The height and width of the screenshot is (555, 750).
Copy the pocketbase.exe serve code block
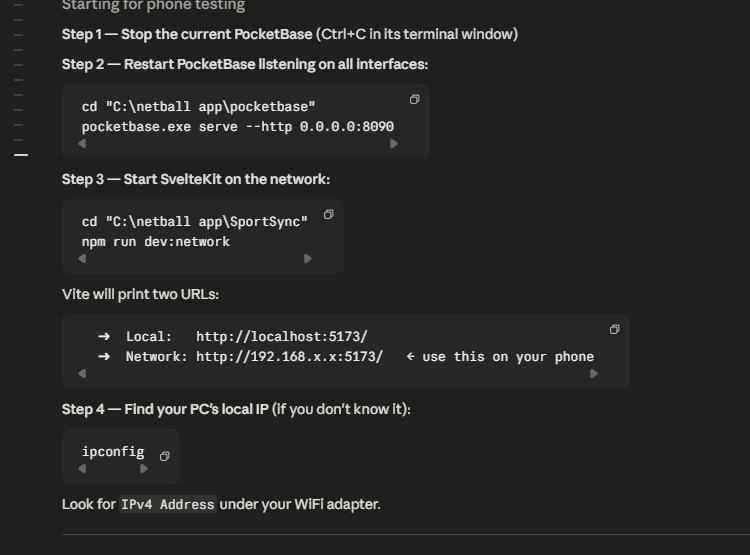(415, 100)
